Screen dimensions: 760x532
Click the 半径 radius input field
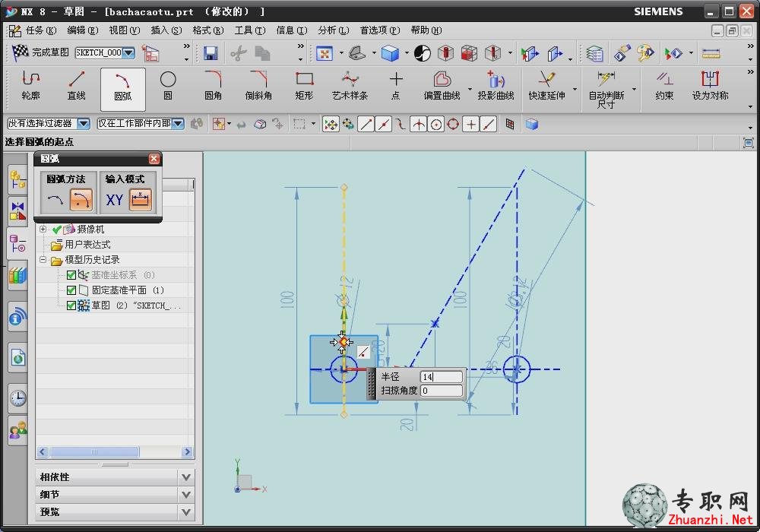pyautogui.click(x=441, y=377)
